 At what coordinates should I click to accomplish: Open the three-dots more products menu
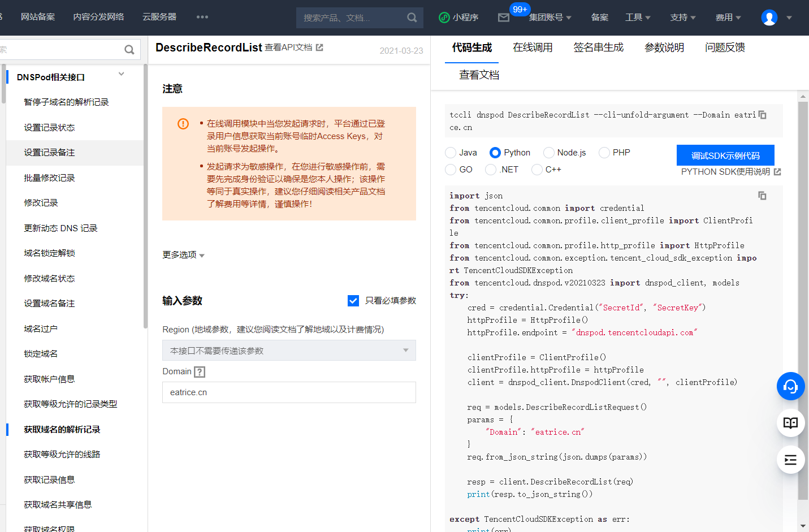pos(202,17)
